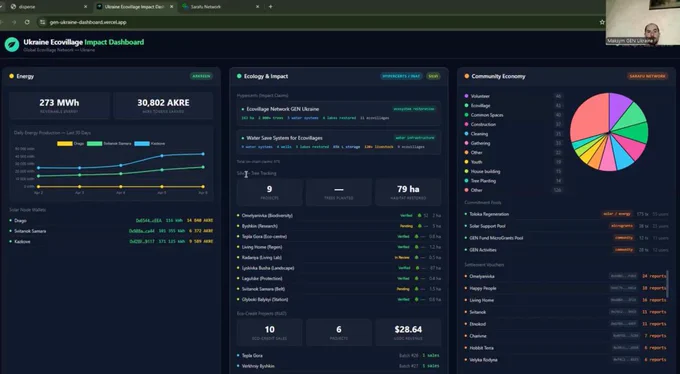680x374 pixels.
Task: Click the tree icon in Svitanok Samara Belt row
Action: [416, 289]
